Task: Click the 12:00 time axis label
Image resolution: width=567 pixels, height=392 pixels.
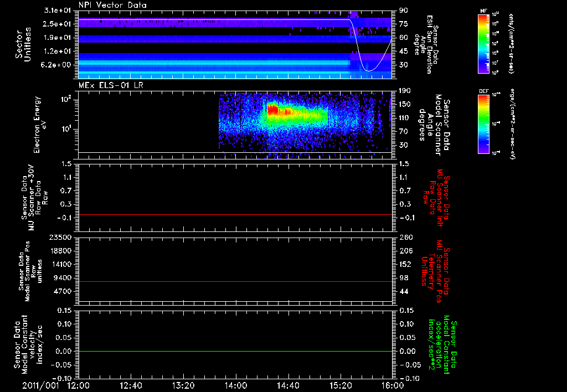Action: tap(79, 386)
